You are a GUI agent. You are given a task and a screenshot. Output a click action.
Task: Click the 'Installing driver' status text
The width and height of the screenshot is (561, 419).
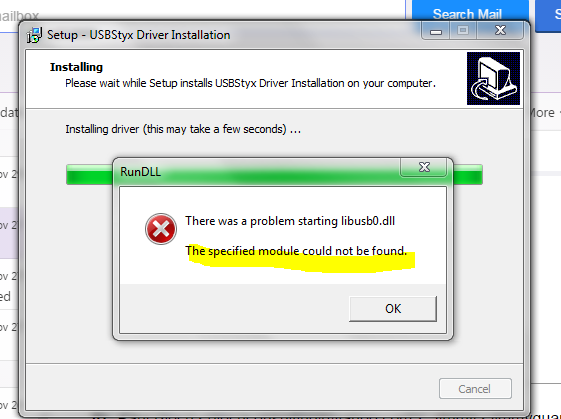[183, 129]
